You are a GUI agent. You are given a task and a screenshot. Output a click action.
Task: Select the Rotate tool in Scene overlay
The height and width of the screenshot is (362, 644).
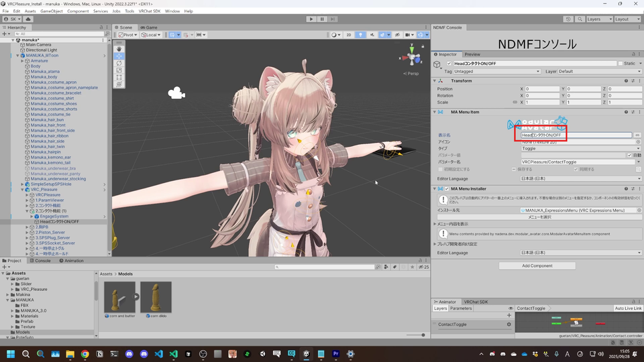119,63
